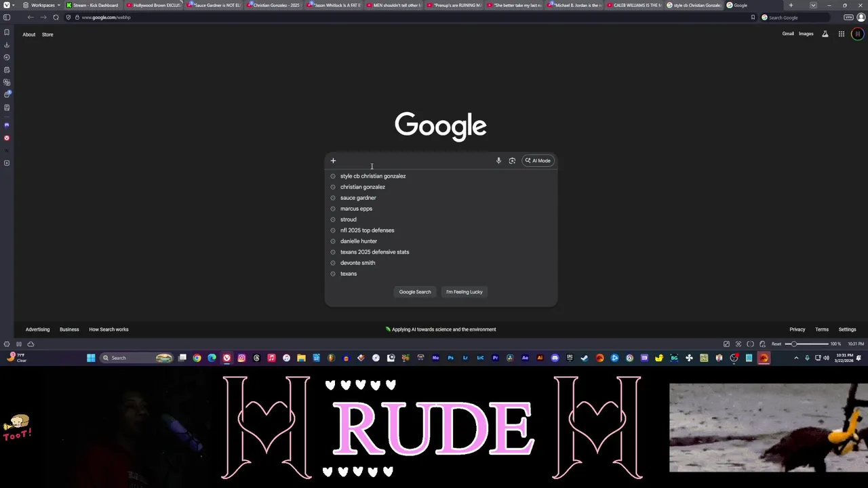Open the Business footer link
The width and height of the screenshot is (868, 488).
coord(69,329)
